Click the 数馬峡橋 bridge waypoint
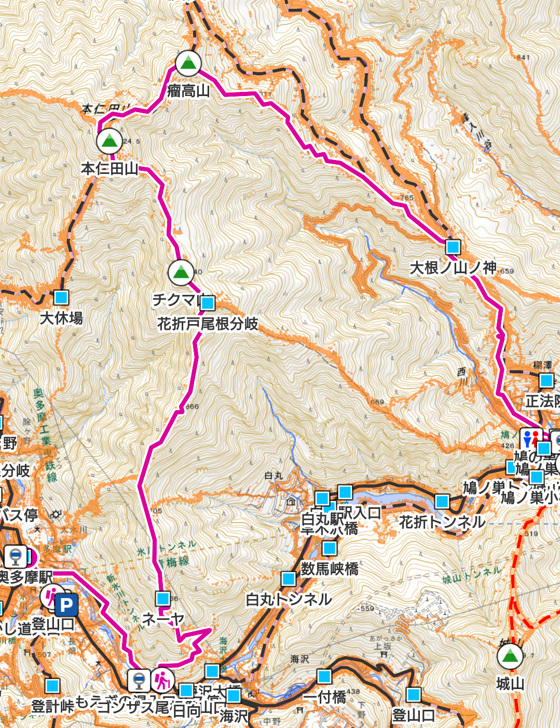The width and height of the screenshot is (560, 728). (x=330, y=548)
